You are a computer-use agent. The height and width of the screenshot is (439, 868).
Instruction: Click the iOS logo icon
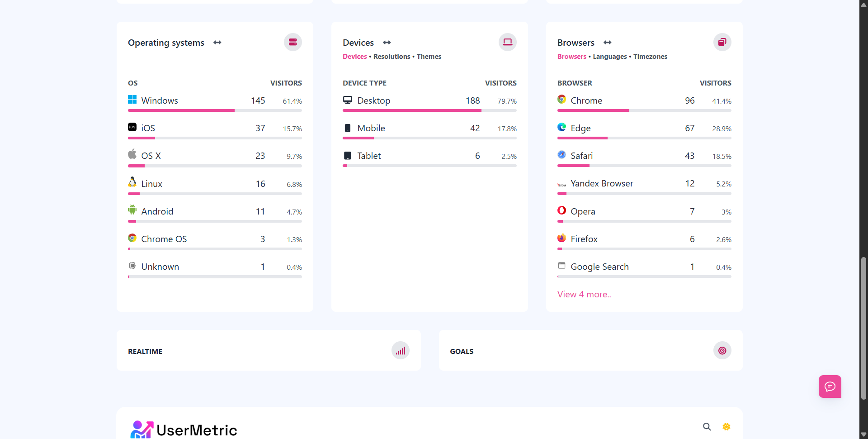coord(132,127)
